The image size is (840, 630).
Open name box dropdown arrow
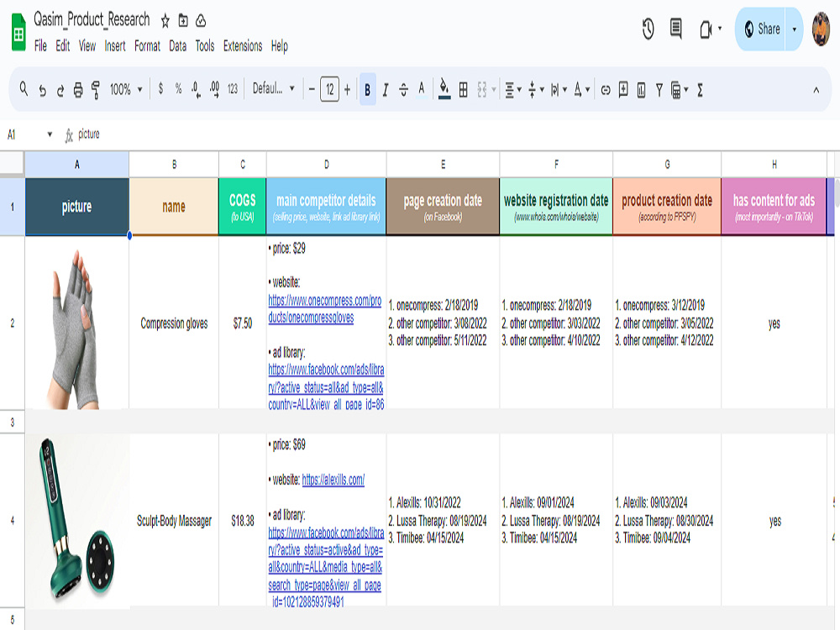[x=50, y=134]
